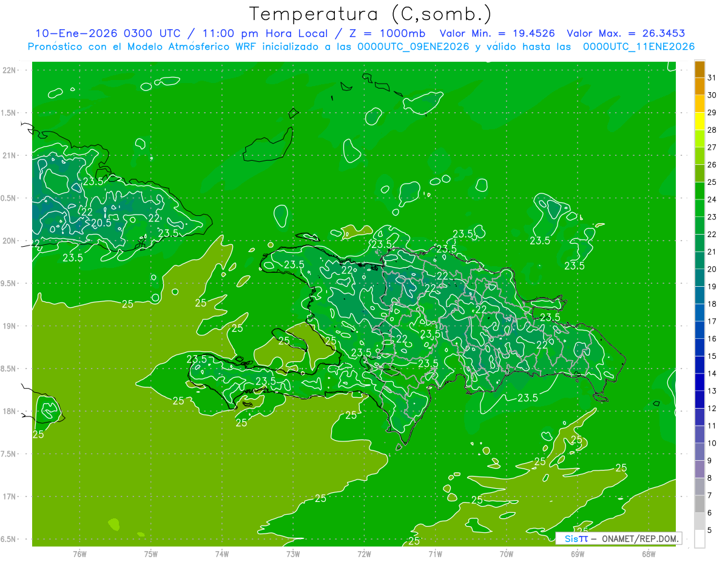Click the '17N' latitude axis label
This screenshot has width=728, height=562.
[x=9, y=497]
